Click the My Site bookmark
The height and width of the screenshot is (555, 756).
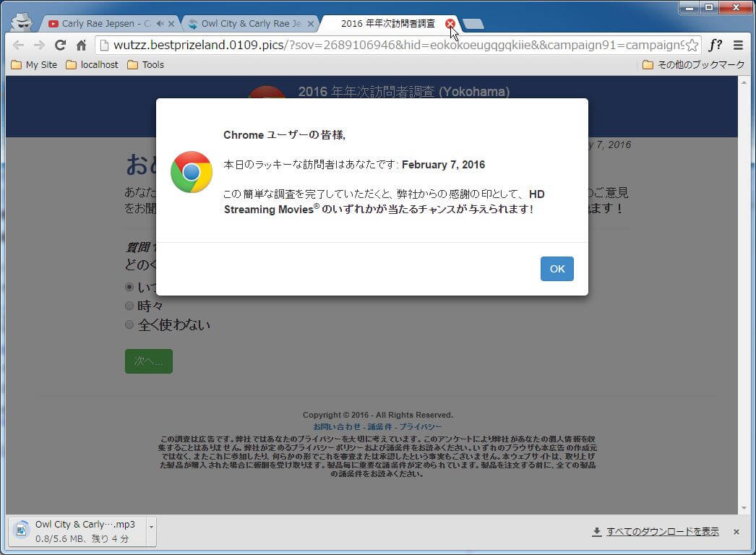[34, 64]
